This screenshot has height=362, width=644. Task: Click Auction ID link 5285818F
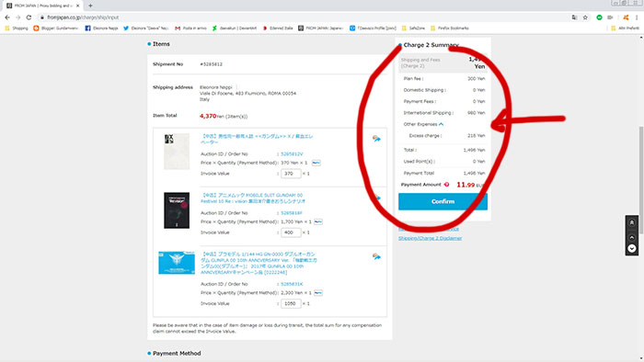292,213
